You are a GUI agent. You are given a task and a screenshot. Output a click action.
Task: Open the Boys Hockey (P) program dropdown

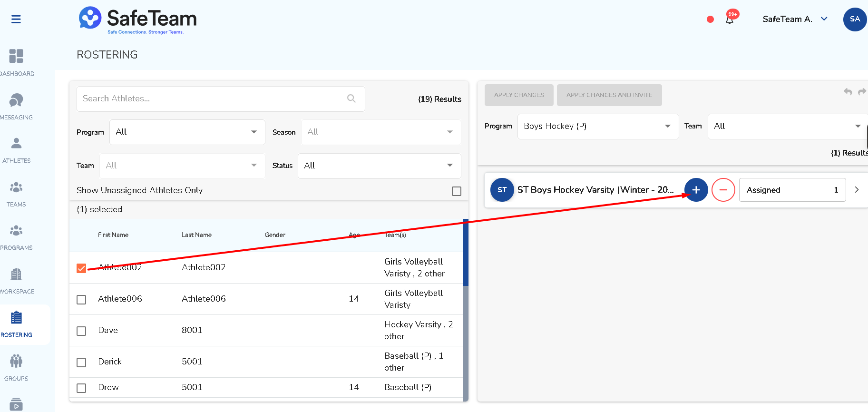[x=598, y=127]
